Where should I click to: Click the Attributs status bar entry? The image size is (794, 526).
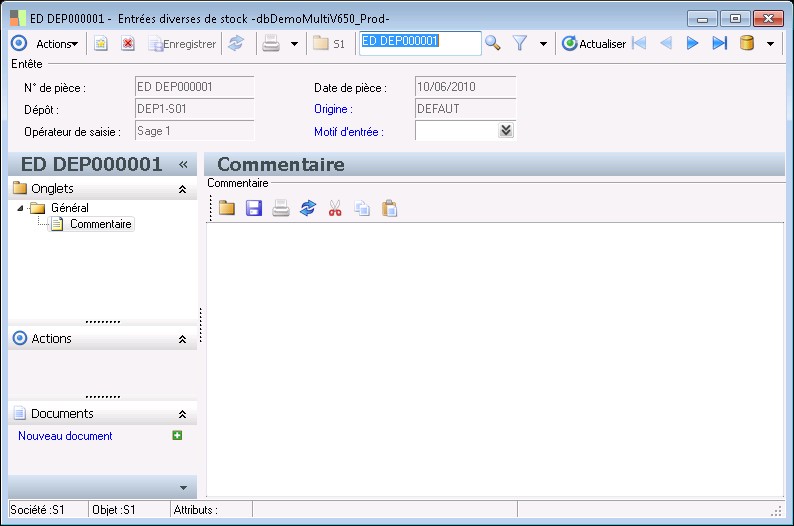coord(211,510)
